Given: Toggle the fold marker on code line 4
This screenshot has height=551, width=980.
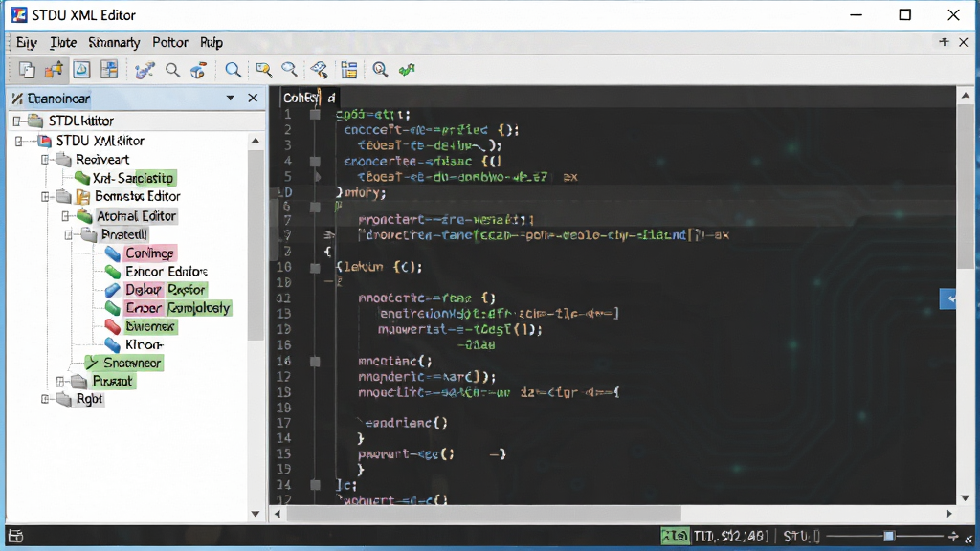Looking at the screenshot, I should (315, 161).
